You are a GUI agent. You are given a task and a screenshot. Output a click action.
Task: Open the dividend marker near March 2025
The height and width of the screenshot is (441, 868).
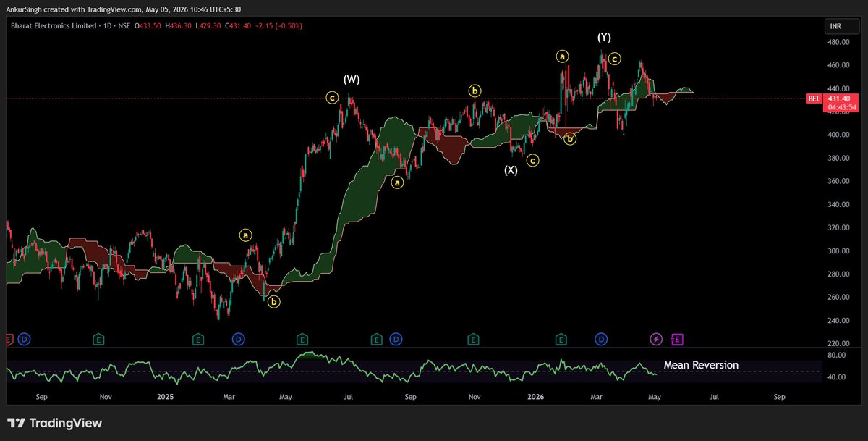(239, 338)
